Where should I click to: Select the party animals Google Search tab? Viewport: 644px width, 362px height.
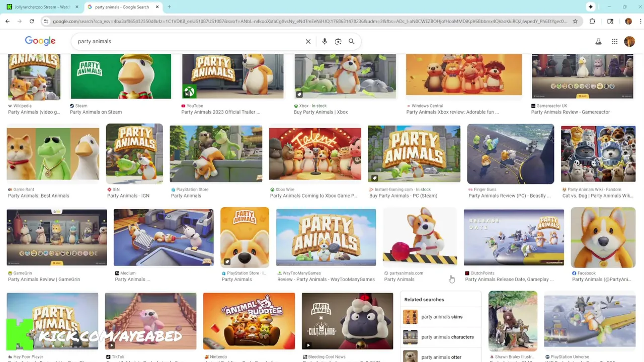pos(123,7)
